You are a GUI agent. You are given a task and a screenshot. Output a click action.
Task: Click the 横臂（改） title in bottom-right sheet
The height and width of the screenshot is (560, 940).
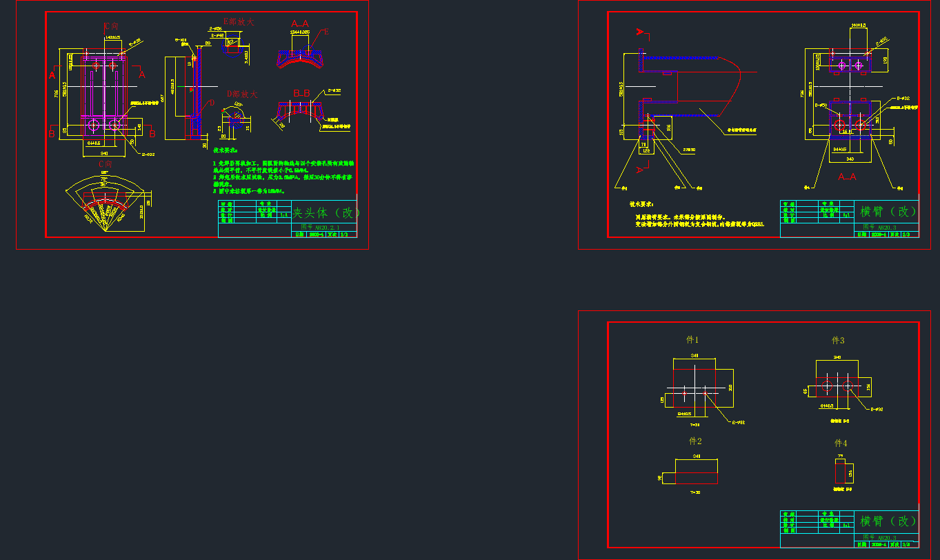(x=888, y=521)
